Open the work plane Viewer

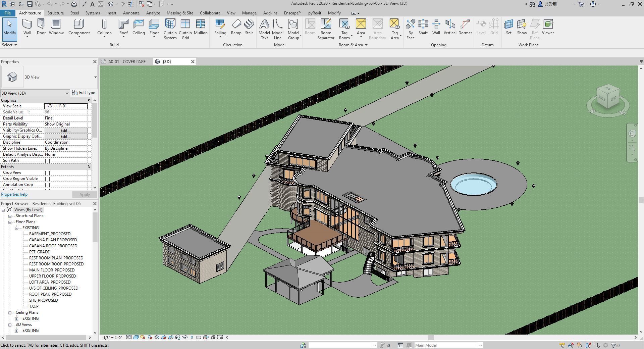pos(547,27)
